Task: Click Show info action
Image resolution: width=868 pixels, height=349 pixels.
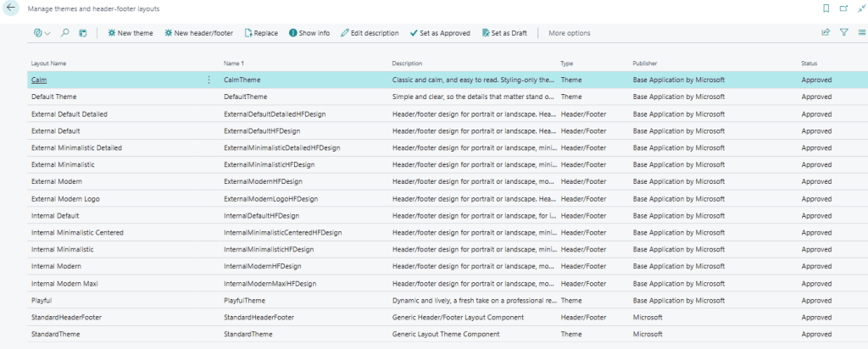Action: point(309,33)
